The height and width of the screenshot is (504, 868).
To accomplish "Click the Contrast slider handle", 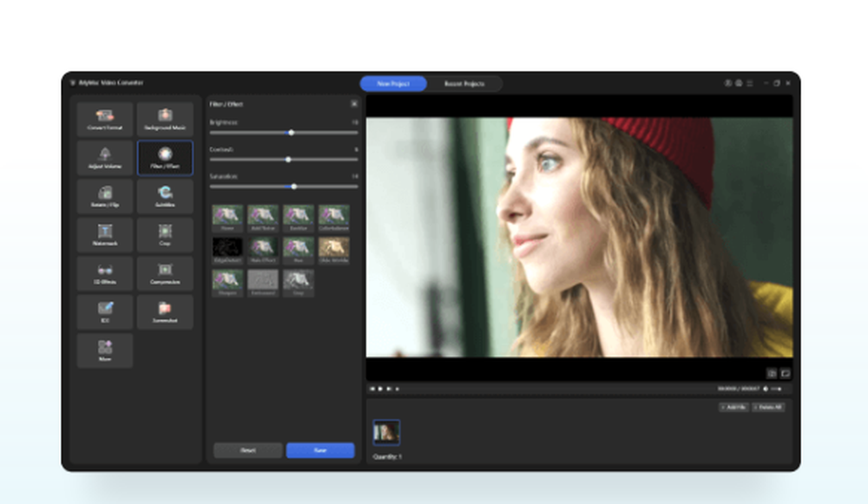I will click(288, 160).
